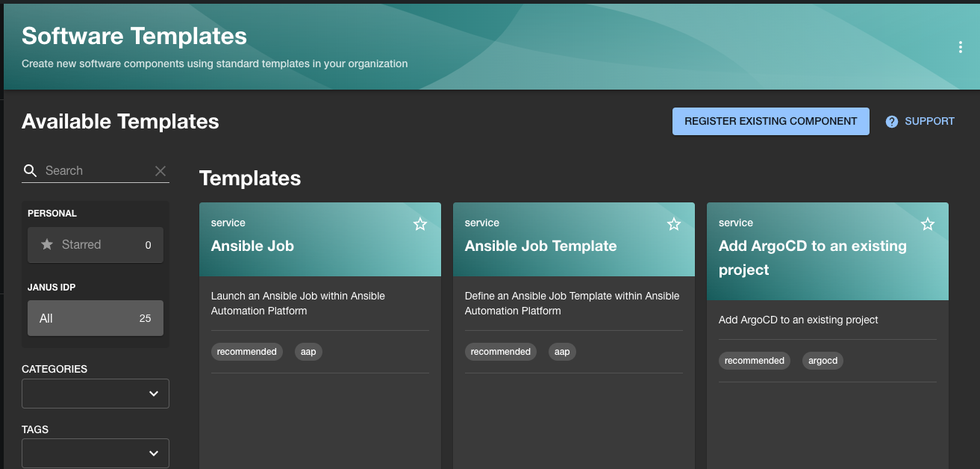Viewport: 980px width, 469px height.
Task: Click recommended tag on ArgoCD card
Action: coord(755,361)
